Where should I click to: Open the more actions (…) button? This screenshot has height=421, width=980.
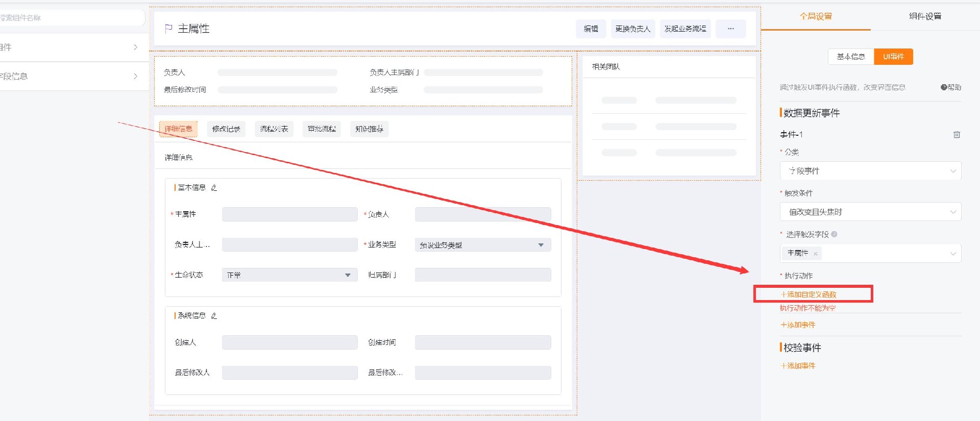730,29
